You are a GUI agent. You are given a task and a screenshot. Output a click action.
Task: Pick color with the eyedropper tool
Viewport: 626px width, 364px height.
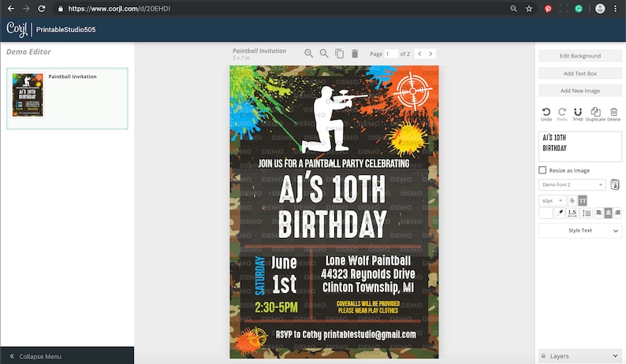(560, 213)
